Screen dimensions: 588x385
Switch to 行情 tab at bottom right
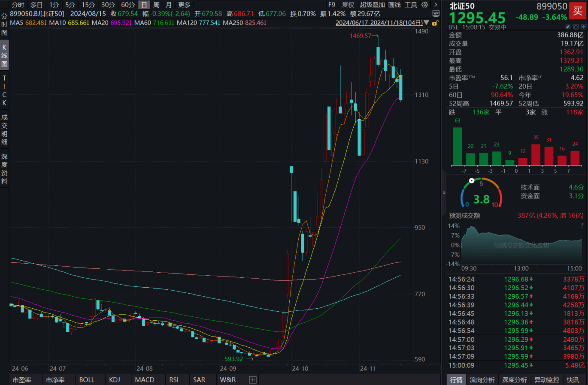click(x=456, y=380)
